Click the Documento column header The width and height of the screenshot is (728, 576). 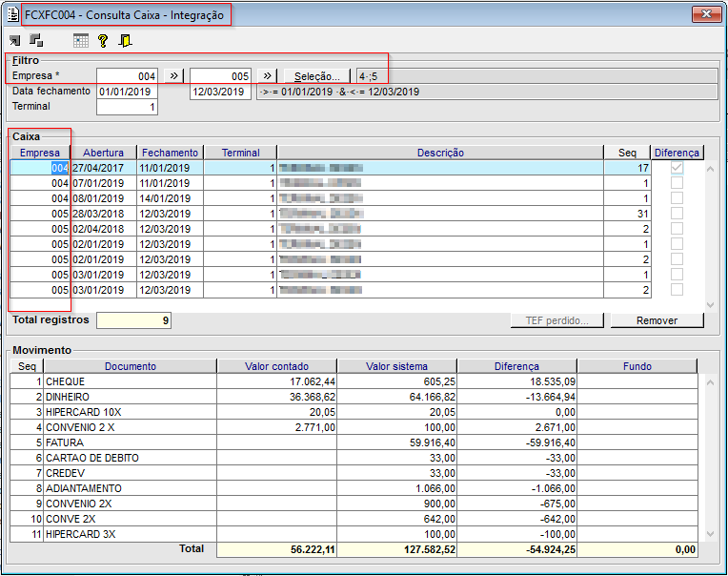click(x=130, y=366)
